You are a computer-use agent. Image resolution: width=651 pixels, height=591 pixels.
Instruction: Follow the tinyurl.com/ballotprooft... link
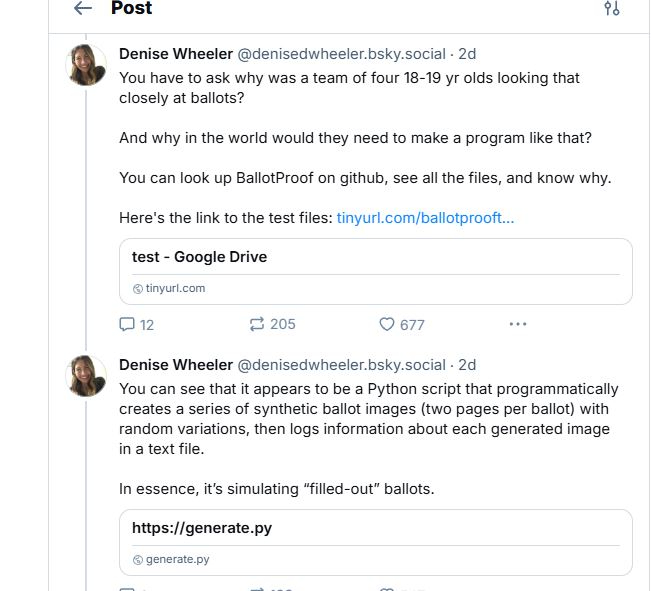[425, 218]
